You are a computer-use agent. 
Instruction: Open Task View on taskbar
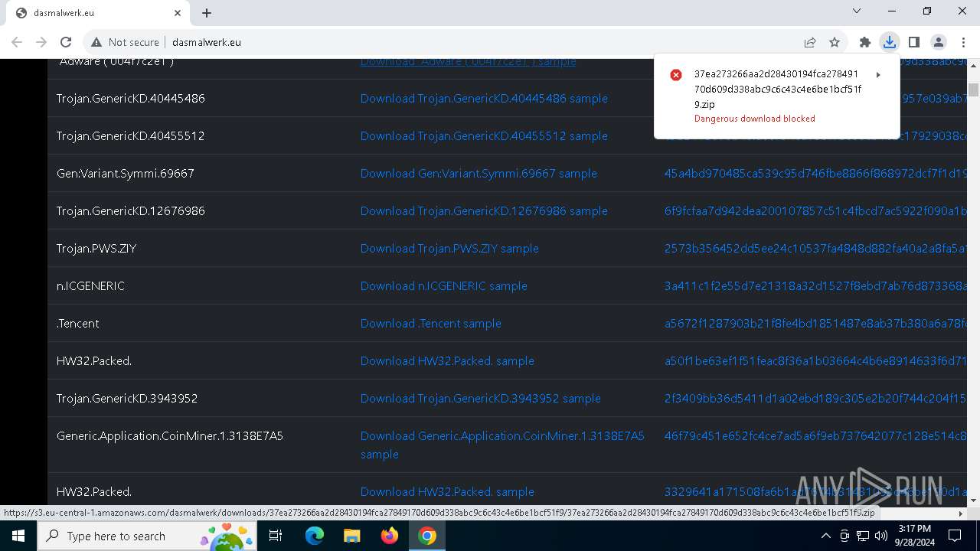tap(276, 536)
